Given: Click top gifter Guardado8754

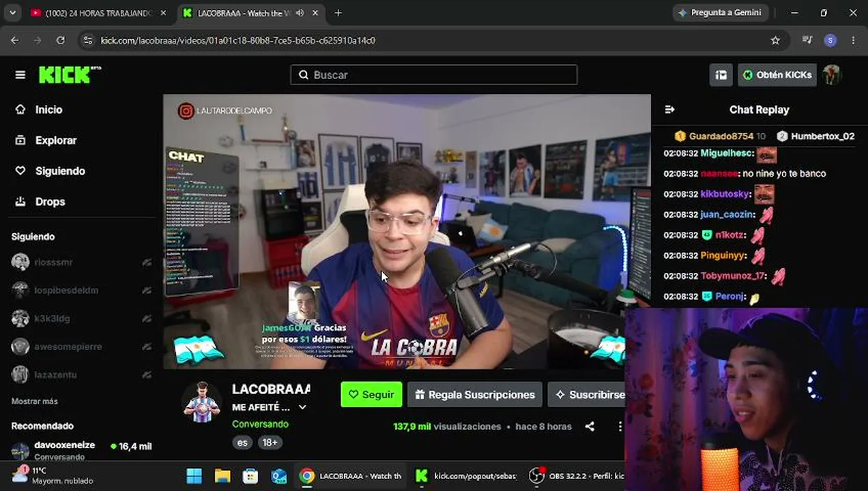Looking at the screenshot, I should pos(721,136).
